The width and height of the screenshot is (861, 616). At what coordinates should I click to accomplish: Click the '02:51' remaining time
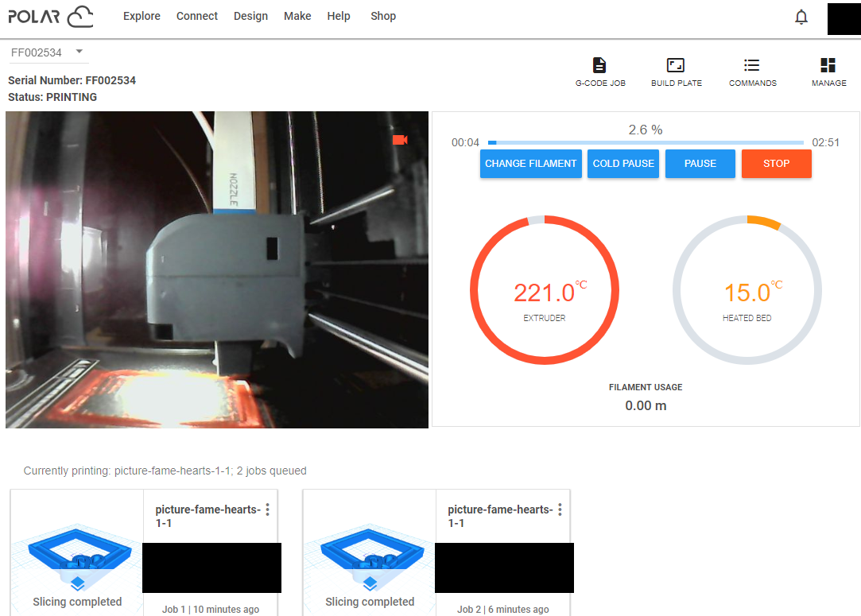pos(826,143)
